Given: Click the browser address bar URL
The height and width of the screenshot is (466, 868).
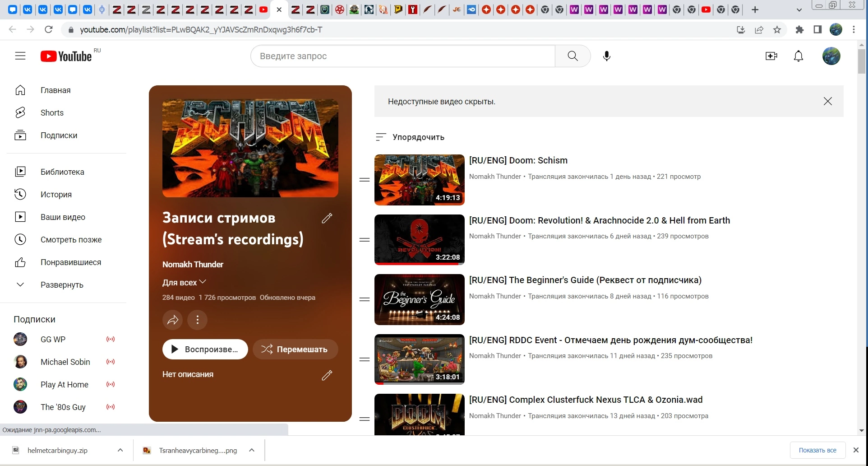Looking at the screenshot, I should click(201, 30).
